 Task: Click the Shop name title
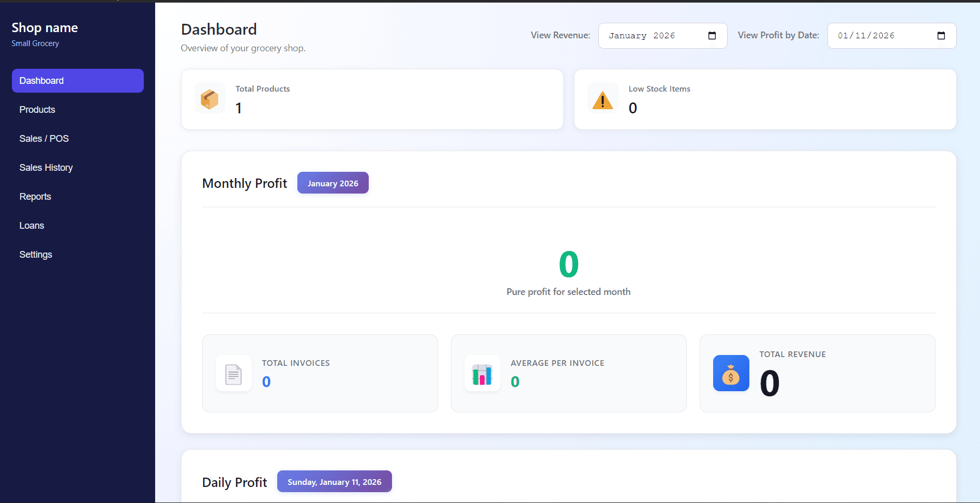tap(45, 27)
